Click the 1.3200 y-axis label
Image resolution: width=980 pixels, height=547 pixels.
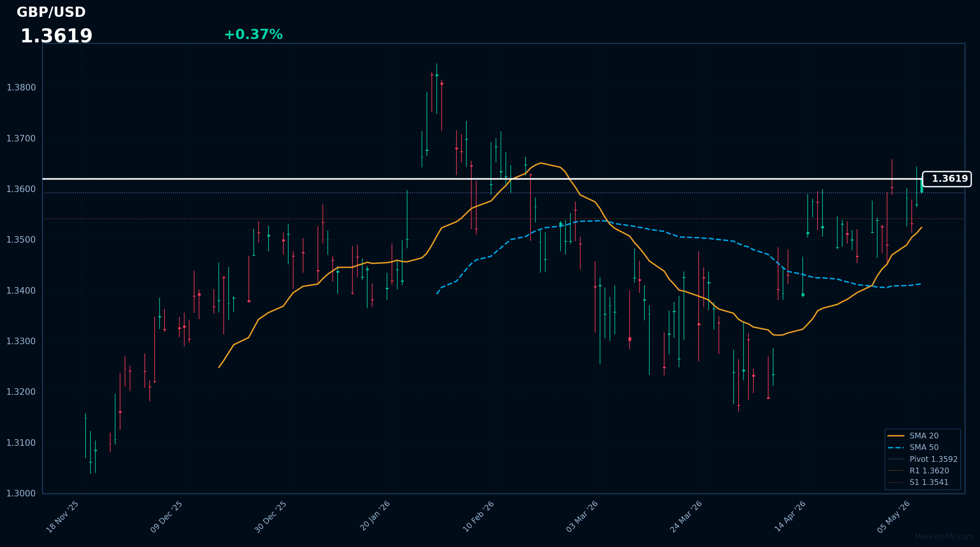21,392
